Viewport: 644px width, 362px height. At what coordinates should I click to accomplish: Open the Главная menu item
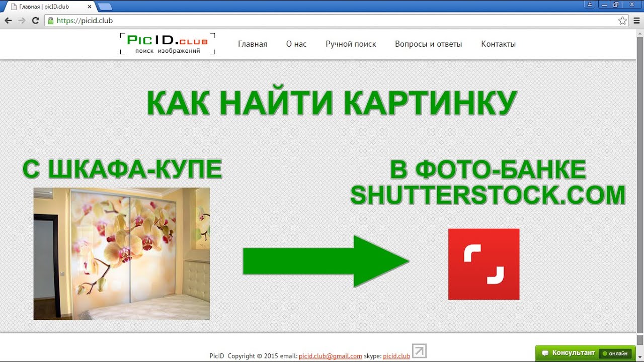pyautogui.click(x=253, y=44)
